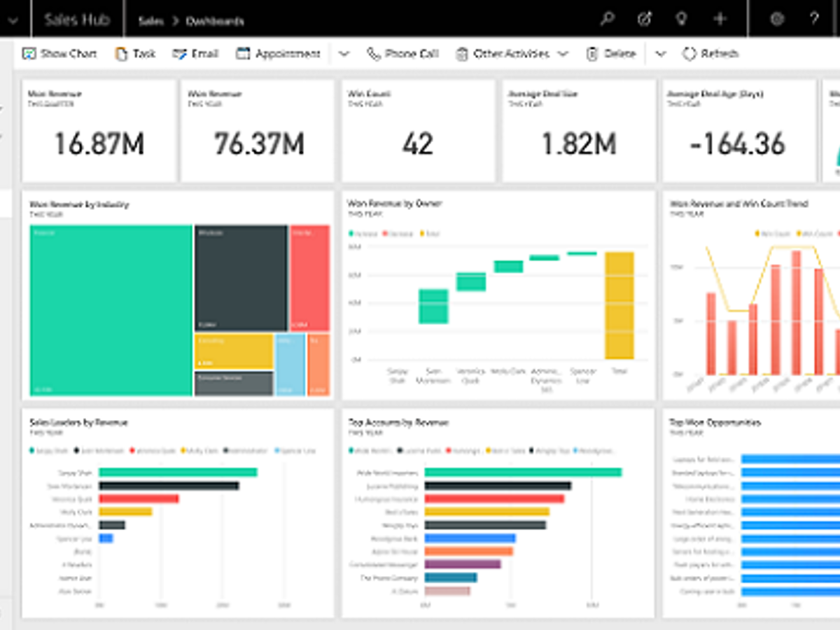
Task: Click the Consolidated Messenger purple bar
Action: coord(463,564)
